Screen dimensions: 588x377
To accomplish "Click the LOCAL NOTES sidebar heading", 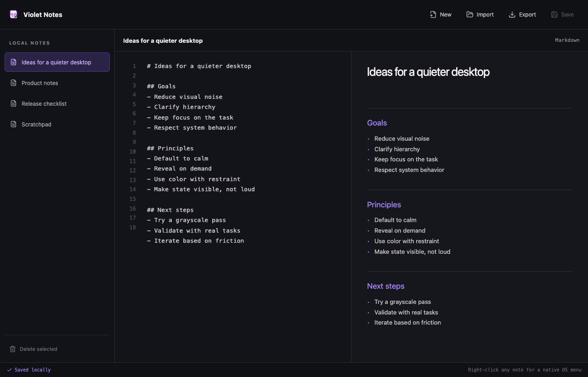I will [29, 43].
